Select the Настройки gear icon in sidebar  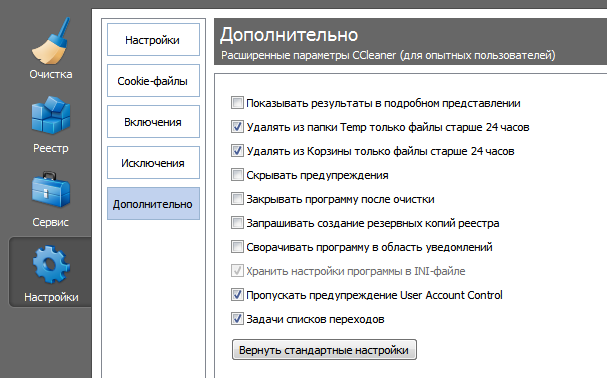[51, 265]
